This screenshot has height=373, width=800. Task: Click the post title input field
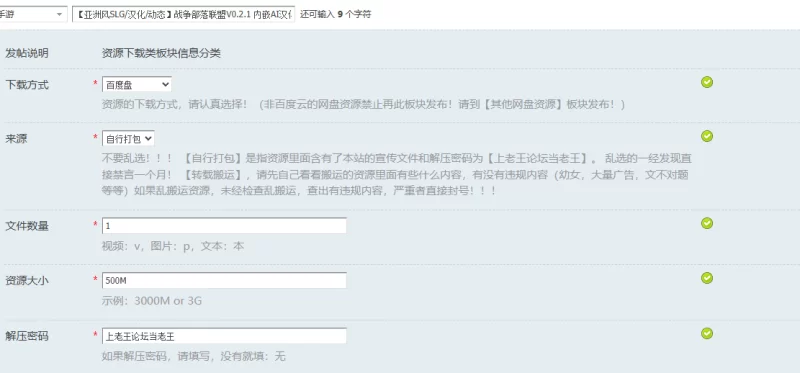[183, 14]
